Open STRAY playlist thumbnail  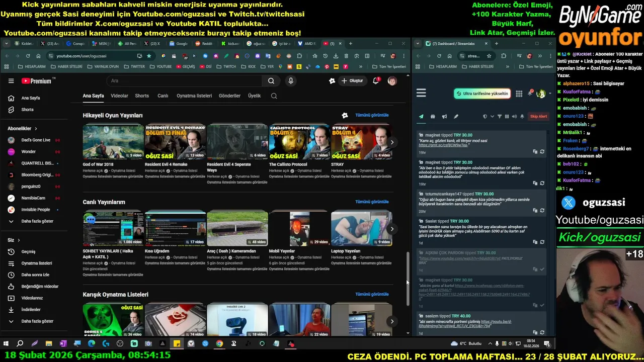[x=361, y=142]
